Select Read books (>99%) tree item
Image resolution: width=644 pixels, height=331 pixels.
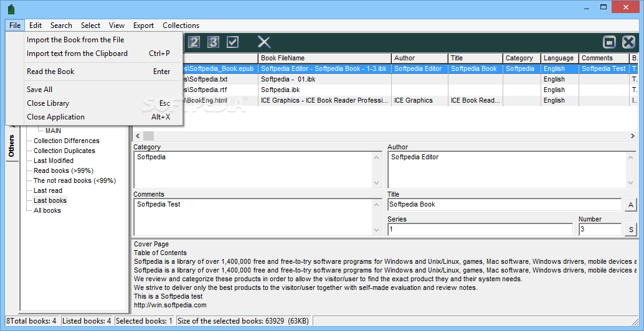pos(64,170)
